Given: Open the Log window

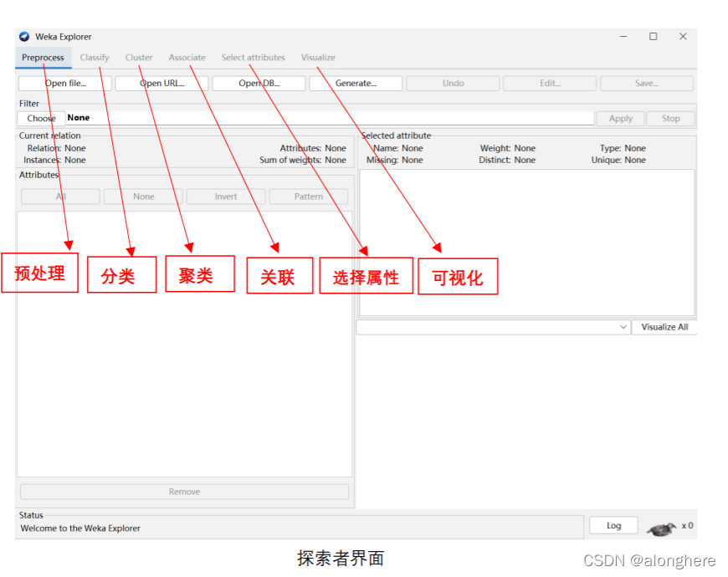Looking at the screenshot, I should tap(613, 525).
